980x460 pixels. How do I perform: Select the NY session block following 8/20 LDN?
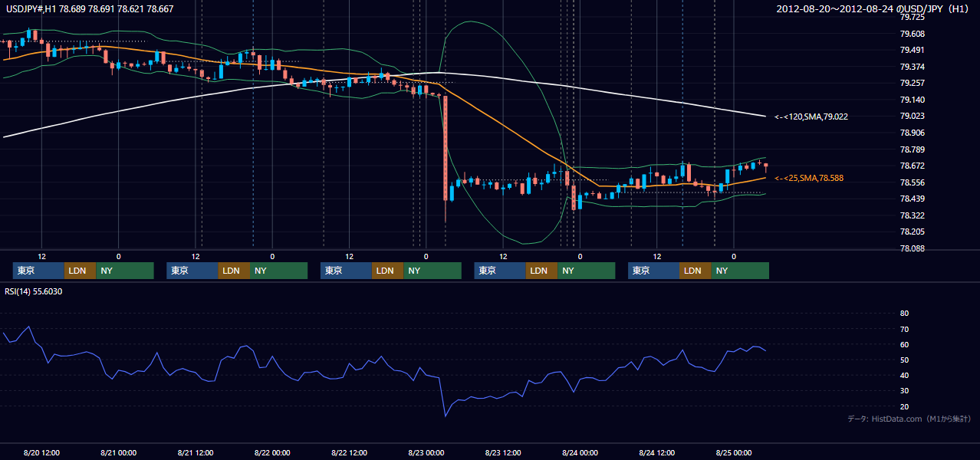[125, 271]
